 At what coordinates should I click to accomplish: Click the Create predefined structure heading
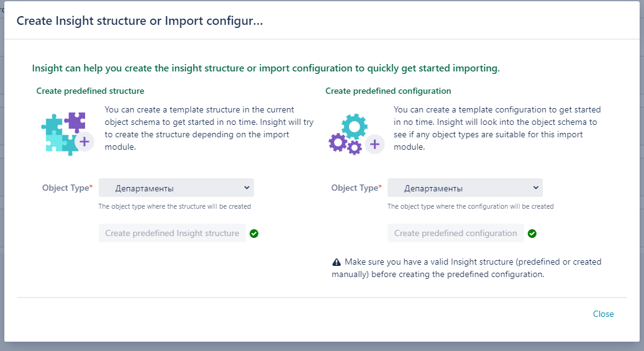[x=90, y=91]
